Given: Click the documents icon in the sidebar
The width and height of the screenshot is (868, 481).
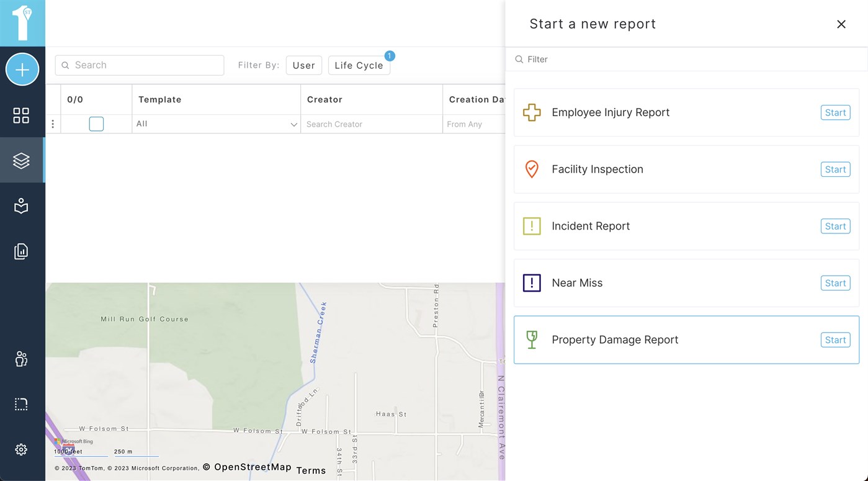Looking at the screenshot, I should 21,251.
